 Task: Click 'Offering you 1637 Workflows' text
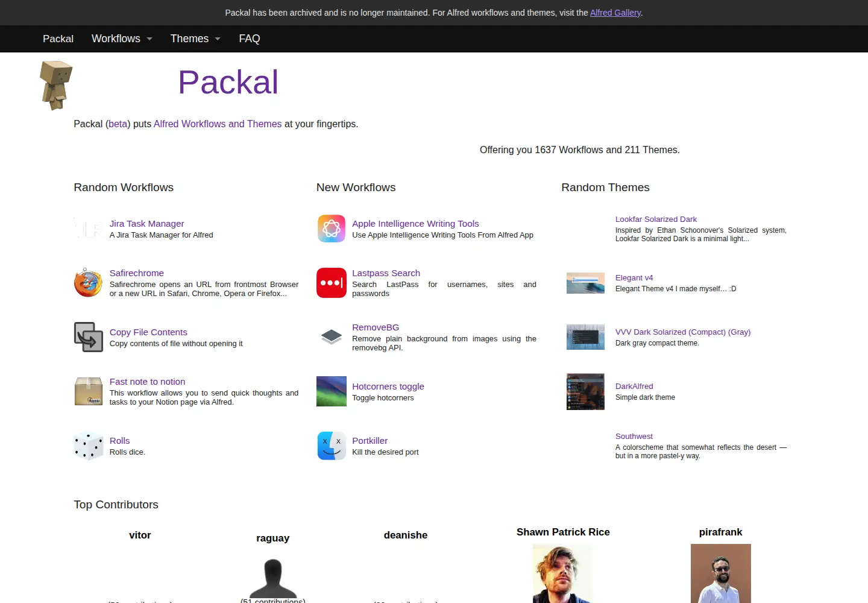[541, 150]
